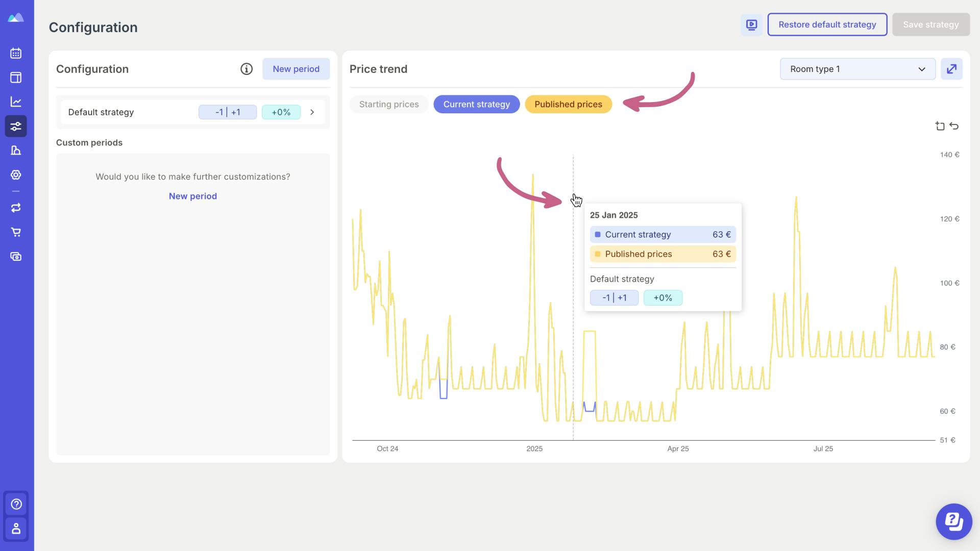Click the external link icon on price trend panel
This screenshot has height=551, width=980.
pyautogui.click(x=952, y=69)
